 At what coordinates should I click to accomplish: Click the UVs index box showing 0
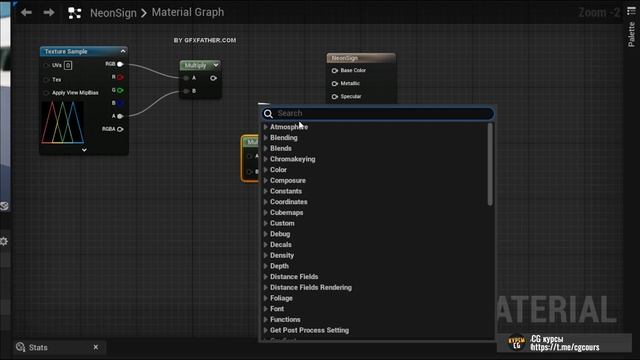click(68, 65)
